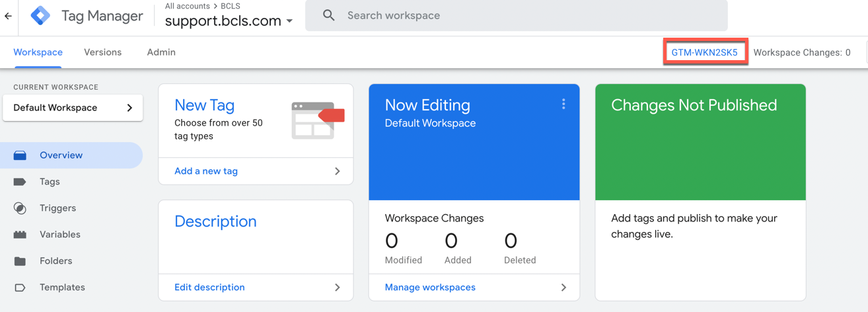
Task: Click the Variables brick icon in sidebar
Action: tap(20, 235)
